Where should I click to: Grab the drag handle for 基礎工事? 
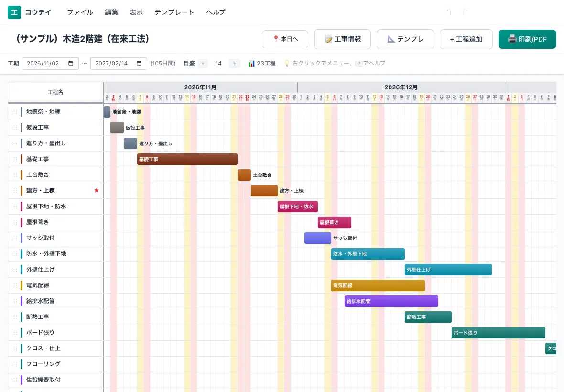15,159
